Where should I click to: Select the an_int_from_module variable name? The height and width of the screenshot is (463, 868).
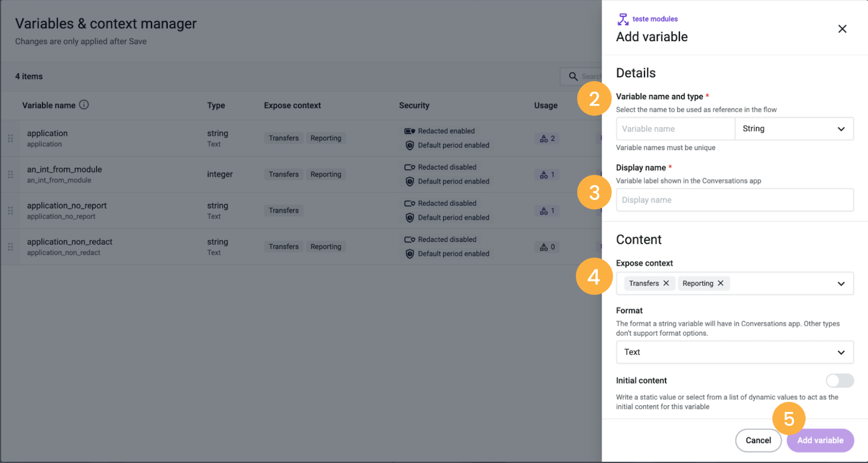tap(64, 169)
